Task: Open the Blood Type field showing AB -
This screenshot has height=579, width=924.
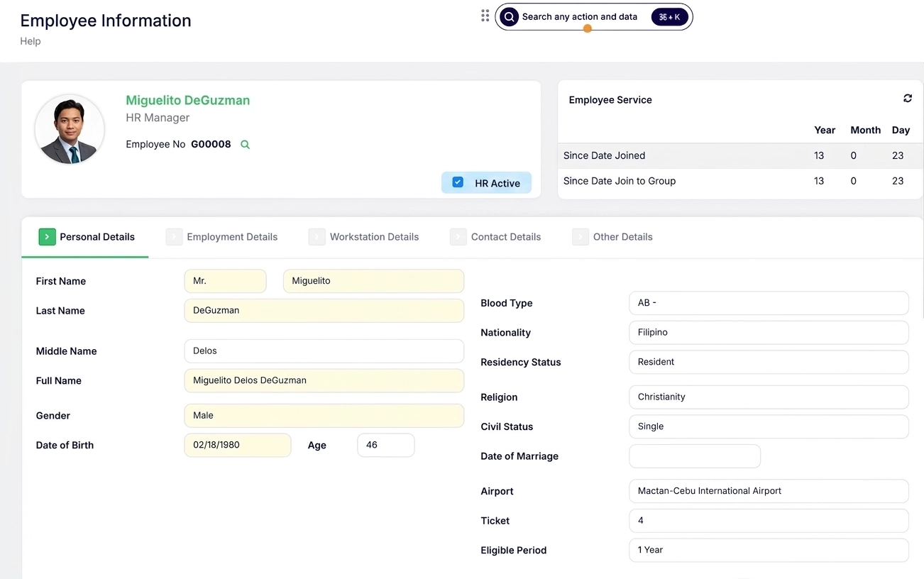Action: pos(769,303)
